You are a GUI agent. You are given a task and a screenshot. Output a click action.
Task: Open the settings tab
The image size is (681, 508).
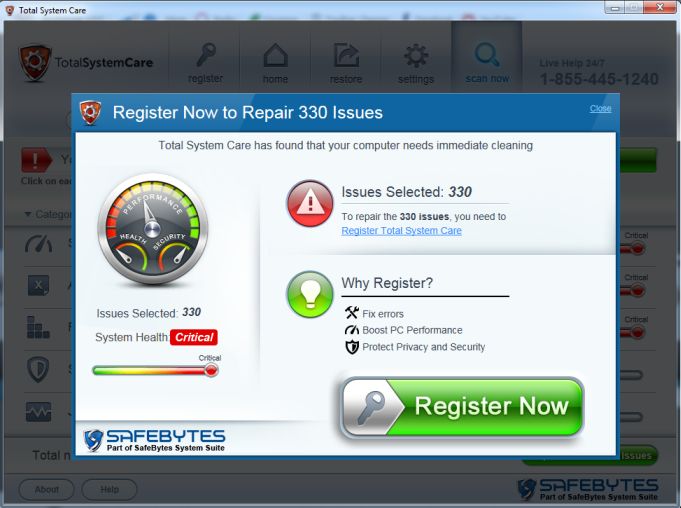[x=416, y=63]
